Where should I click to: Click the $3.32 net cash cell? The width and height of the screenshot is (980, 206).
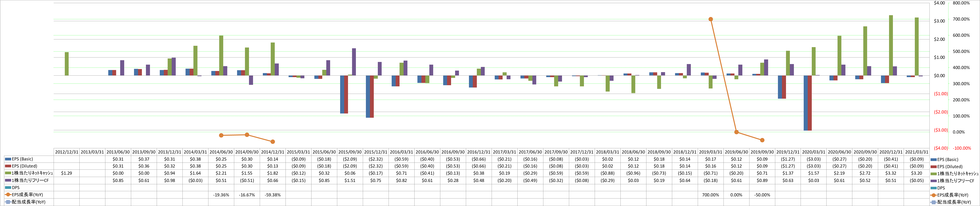(x=891, y=173)
